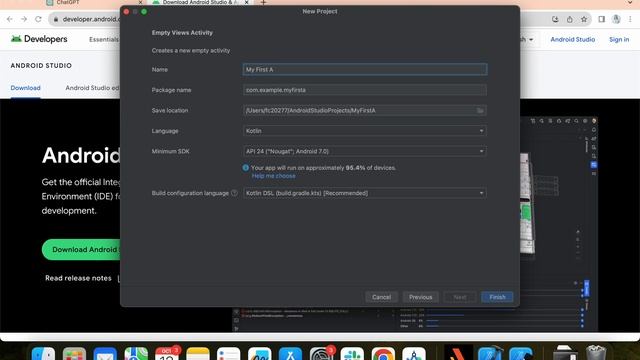Open a new Chrome tab with plus

263,3
